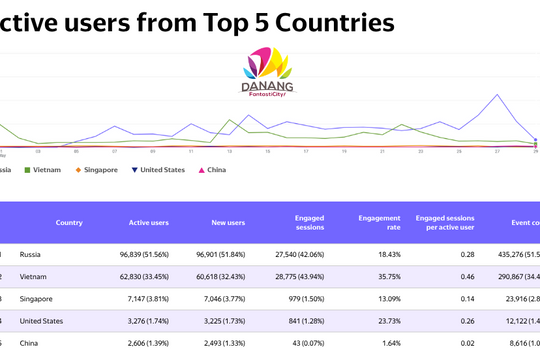
Task: Click Vietnam sessions per user 0.46
Action: [468, 277]
